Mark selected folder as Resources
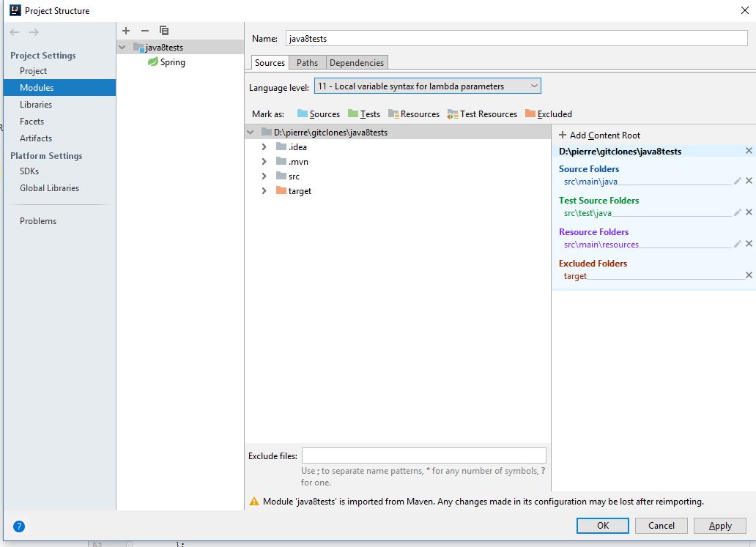The width and height of the screenshot is (756, 547). click(414, 114)
